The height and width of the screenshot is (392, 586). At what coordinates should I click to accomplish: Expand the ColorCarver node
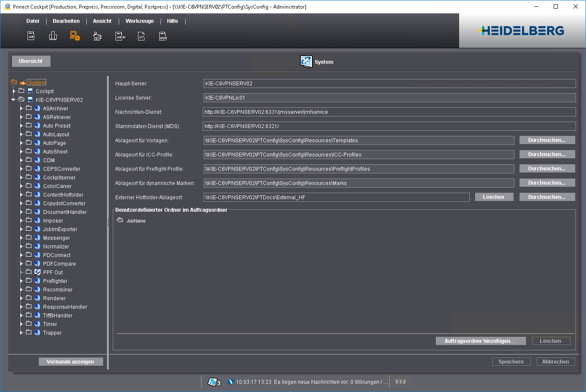pyautogui.click(x=22, y=186)
